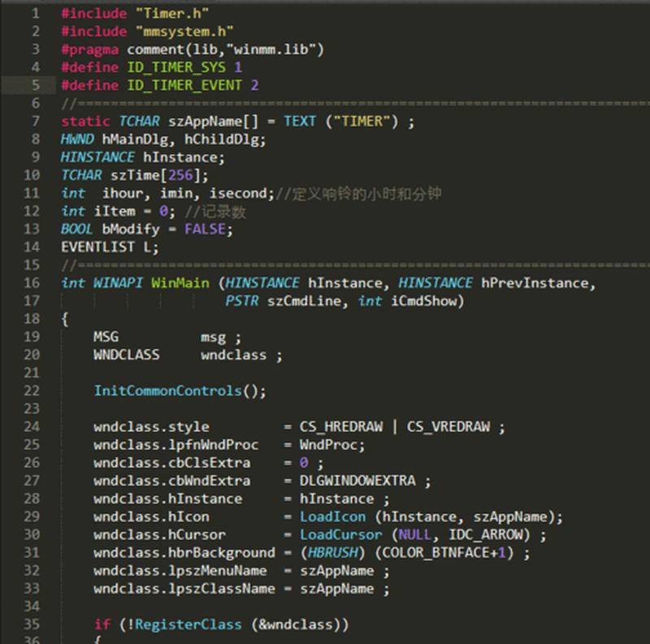Click LoadCursor function call
650x644 pixels.
click(x=340, y=534)
